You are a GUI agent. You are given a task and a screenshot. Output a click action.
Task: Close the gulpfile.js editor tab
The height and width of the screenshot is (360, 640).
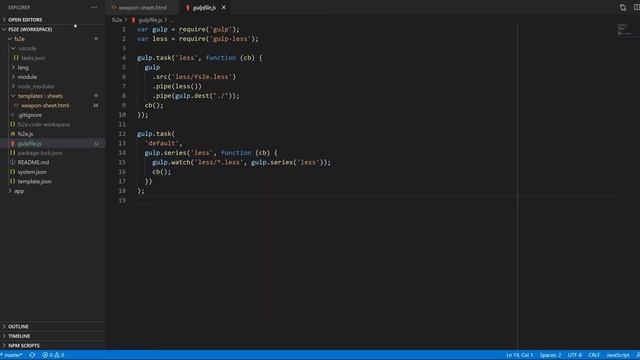(x=224, y=7)
